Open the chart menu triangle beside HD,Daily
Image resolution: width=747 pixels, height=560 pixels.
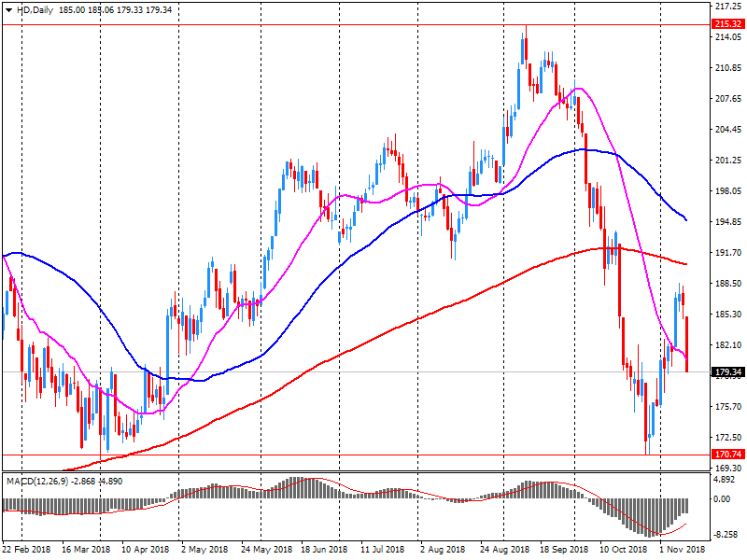pos(8,10)
